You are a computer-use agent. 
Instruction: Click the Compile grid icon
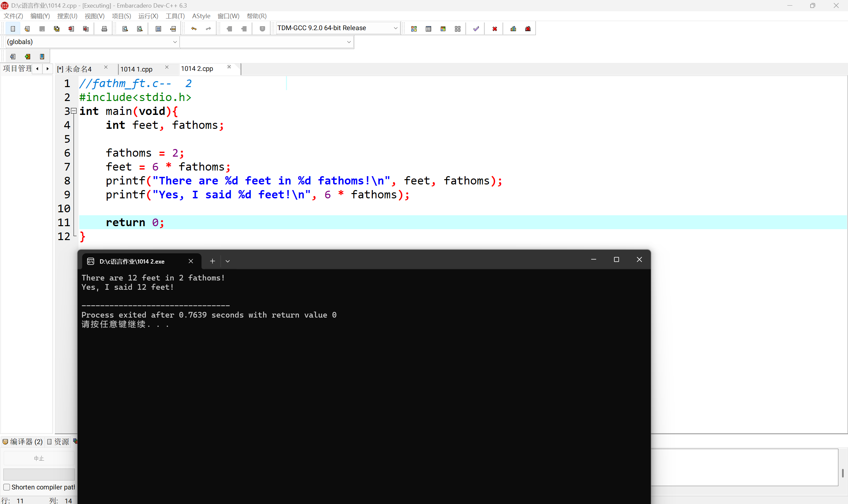[414, 29]
